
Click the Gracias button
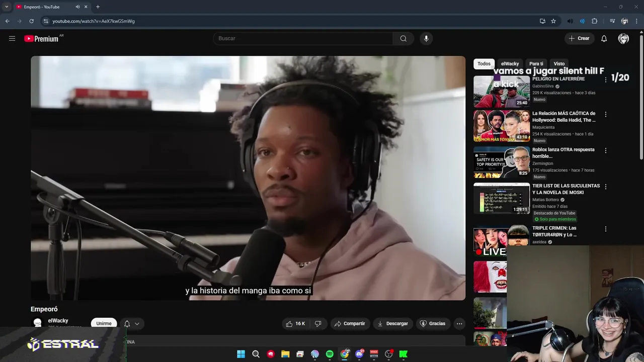(433, 324)
